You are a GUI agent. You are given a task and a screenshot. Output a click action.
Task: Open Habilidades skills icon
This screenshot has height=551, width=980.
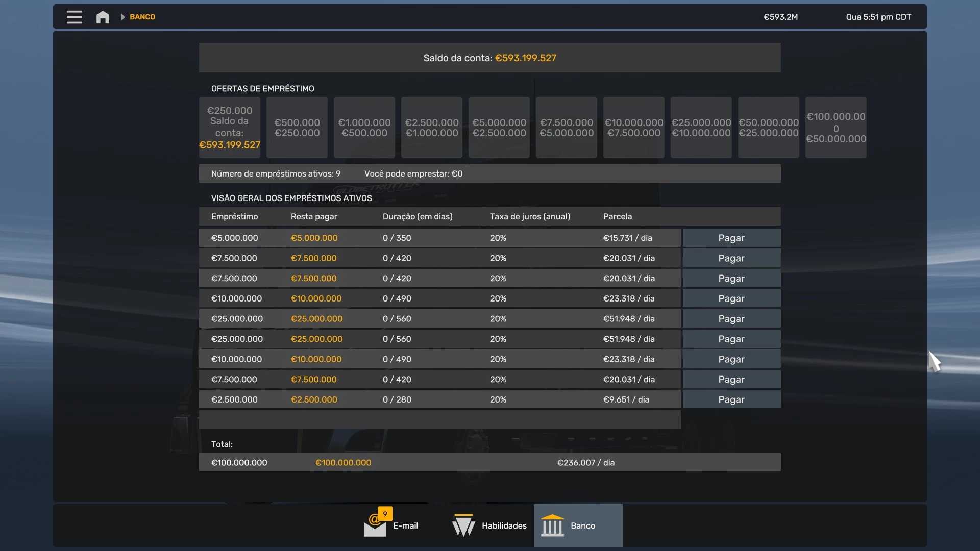click(463, 525)
